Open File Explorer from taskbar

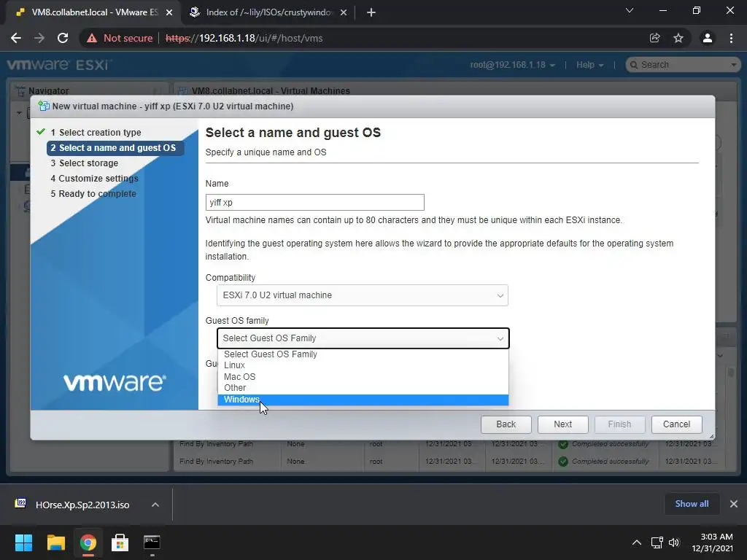click(x=55, y=542)
